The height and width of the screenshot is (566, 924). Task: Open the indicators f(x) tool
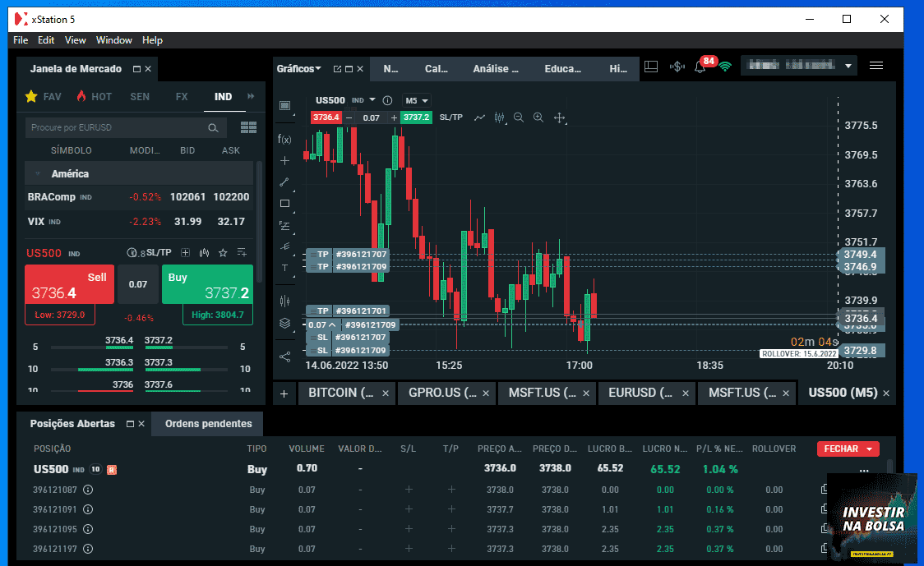point(284,139)
